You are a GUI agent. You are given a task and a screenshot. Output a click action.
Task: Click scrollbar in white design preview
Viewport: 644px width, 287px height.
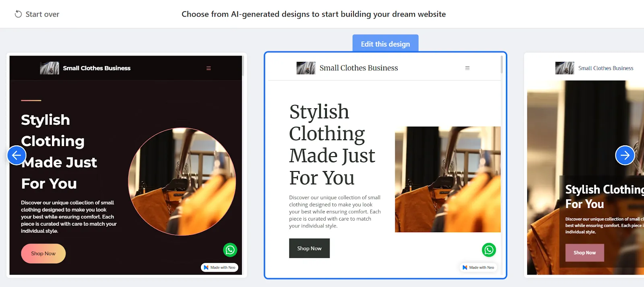click(502, 64)
